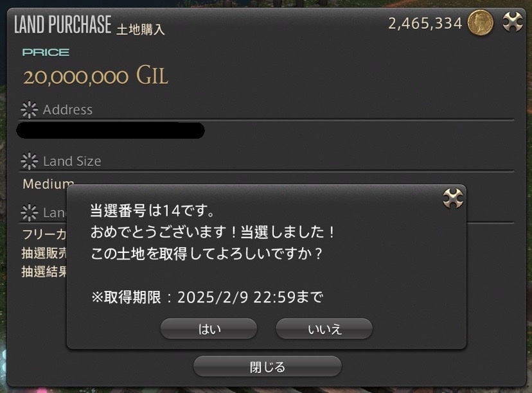Image resolution: width=532 pixels, height=393 pixels.
Task: Click the 20,000,000 Gil price text
Action: click(96, 76)
